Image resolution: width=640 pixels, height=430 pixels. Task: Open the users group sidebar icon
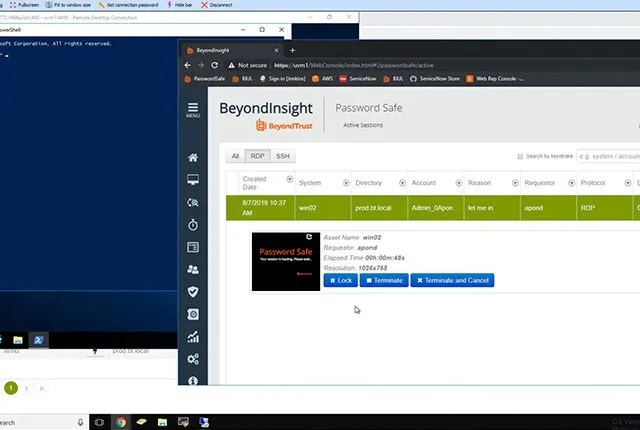pyautogui.click(x=193, y=269)
